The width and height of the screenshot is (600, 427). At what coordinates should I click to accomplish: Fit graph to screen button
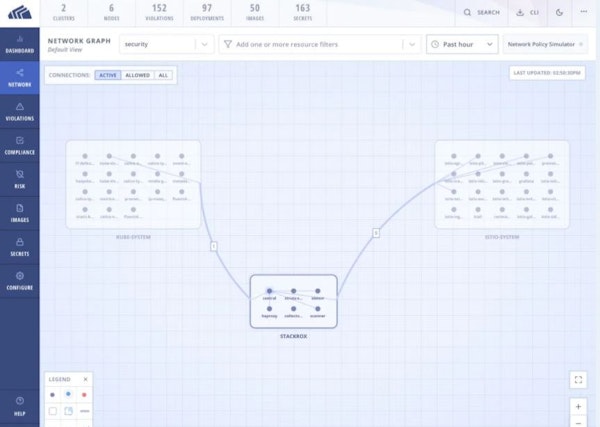point(578,380)
